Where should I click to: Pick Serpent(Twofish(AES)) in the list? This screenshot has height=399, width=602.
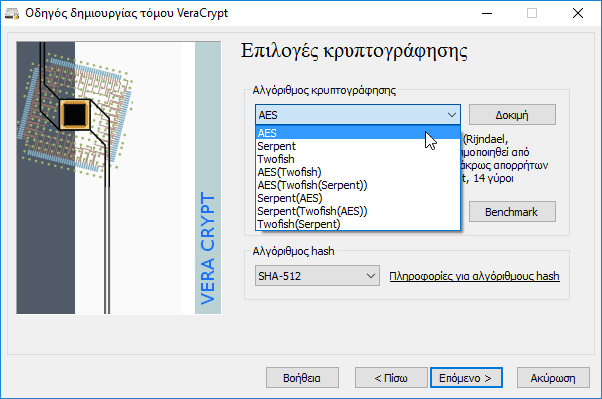coord(357,211)
